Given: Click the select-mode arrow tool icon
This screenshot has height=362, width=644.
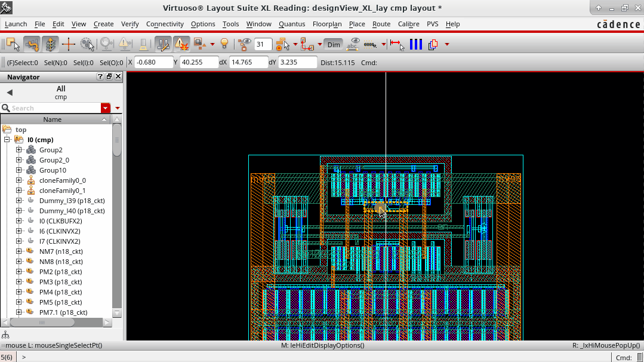Looking at the screenshot, I should click(13, 44).
